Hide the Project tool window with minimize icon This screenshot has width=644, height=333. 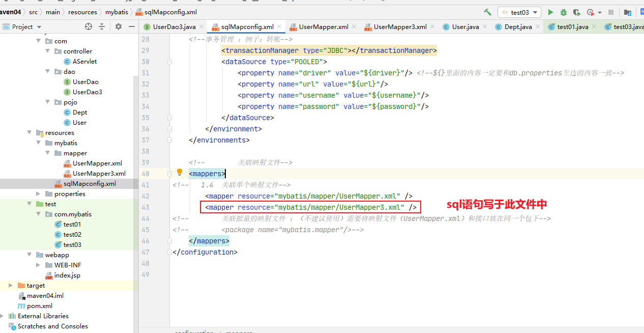[131, 26]
